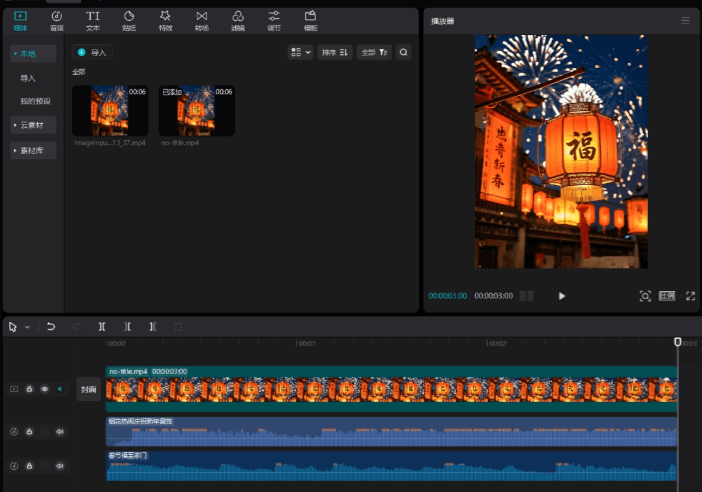
Task: Open the 滤镜 (filters) panel
Action: [237, 20]
